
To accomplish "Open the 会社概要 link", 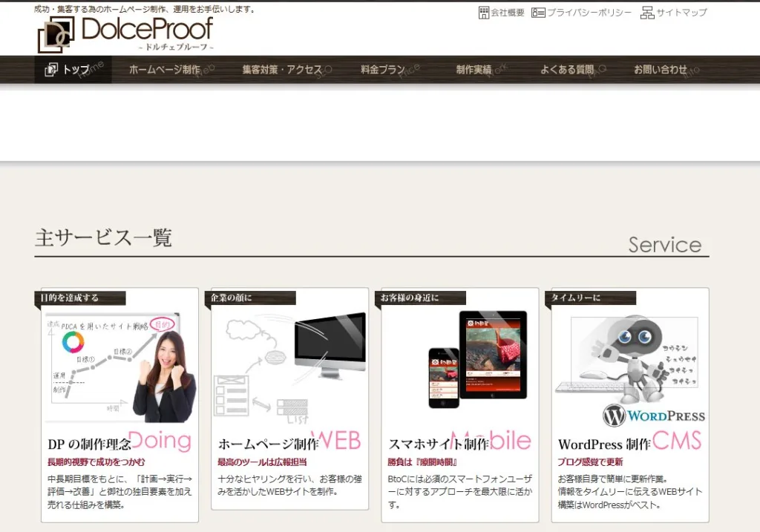I will click(508, 13).
